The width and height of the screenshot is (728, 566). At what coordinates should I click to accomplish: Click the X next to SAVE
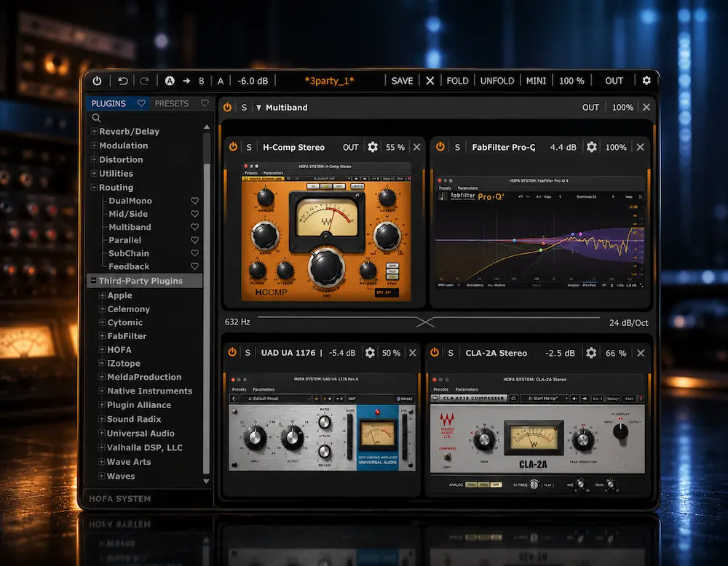pos(430,81)
